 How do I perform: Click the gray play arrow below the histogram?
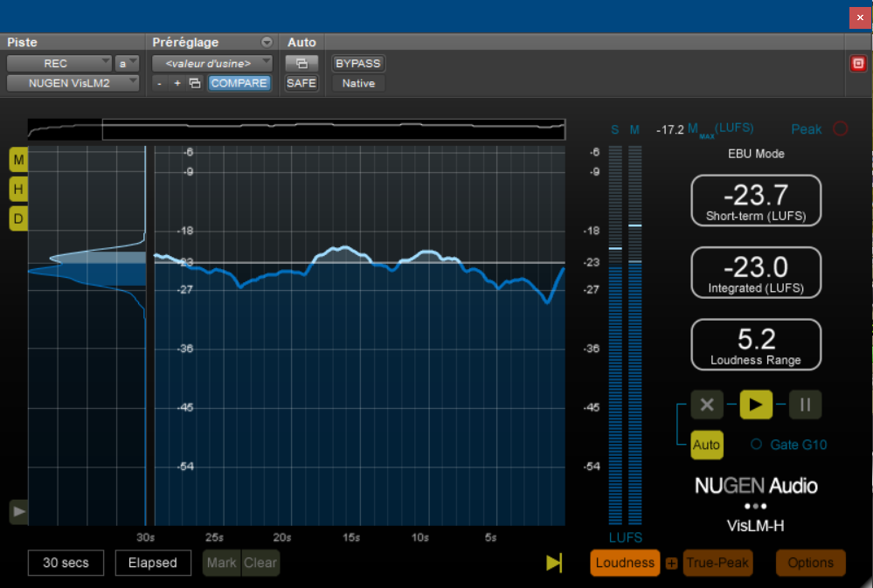pos(18,512)
